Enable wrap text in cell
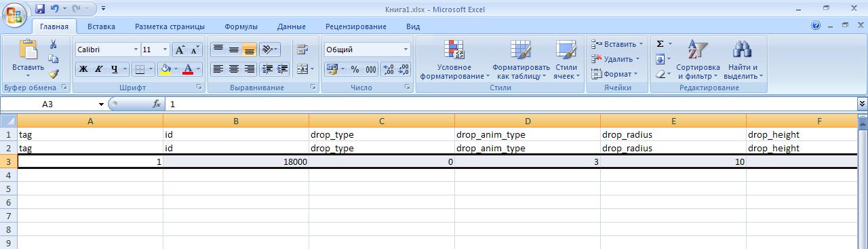Image resolution: width=868 pixels, height=249 pixels. tap(302, 50)
